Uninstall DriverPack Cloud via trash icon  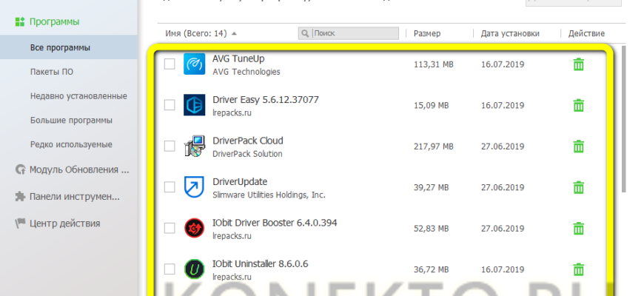pos(579,147)
